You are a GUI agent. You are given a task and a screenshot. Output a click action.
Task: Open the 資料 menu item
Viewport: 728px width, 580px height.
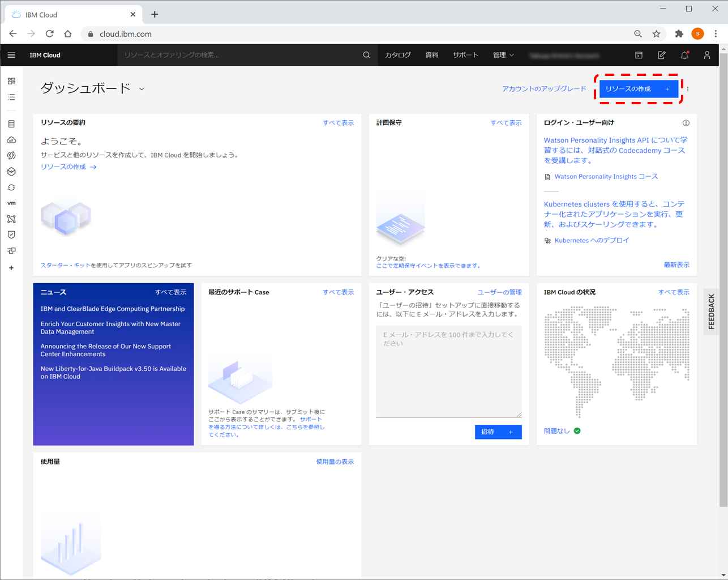click(432, 55)
